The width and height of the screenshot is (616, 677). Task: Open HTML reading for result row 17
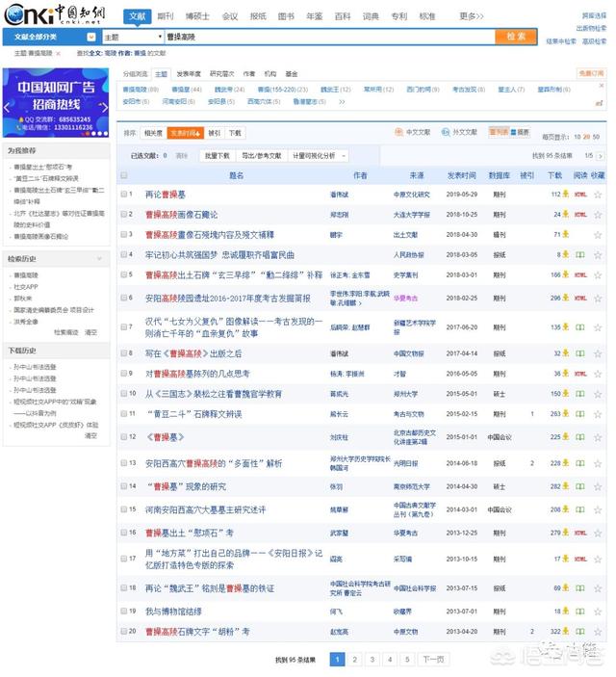click(580, 560)
